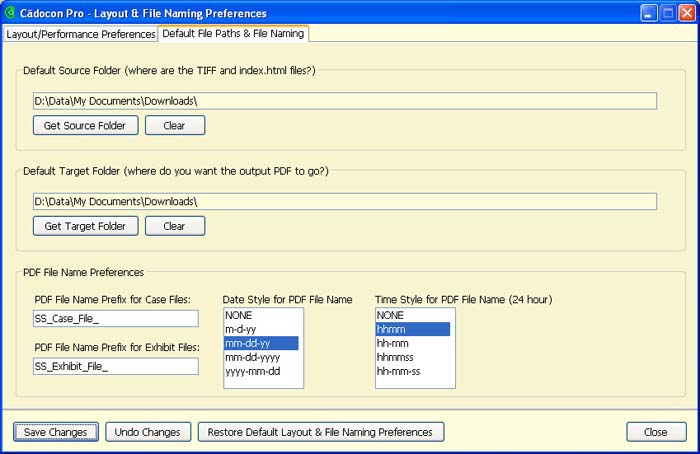Switch to Layout/Performance Preferences tab
700x454 pixels.
(80, 34)
